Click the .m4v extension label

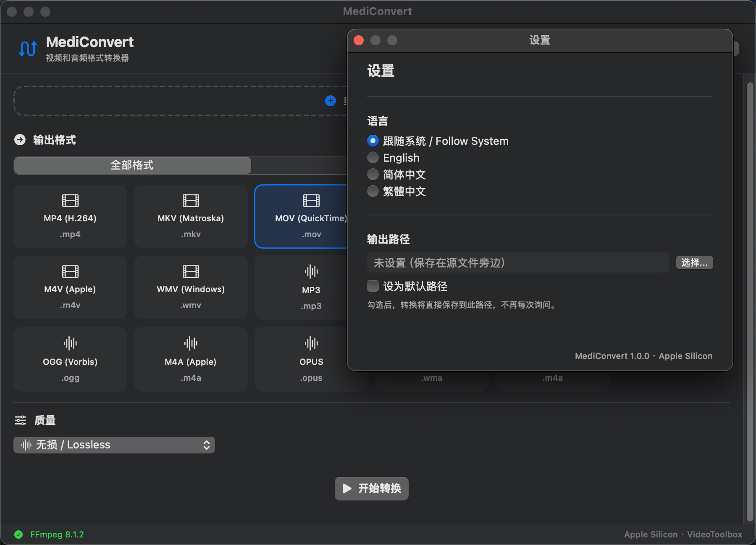pyautogui.click(x=70, y=305)
